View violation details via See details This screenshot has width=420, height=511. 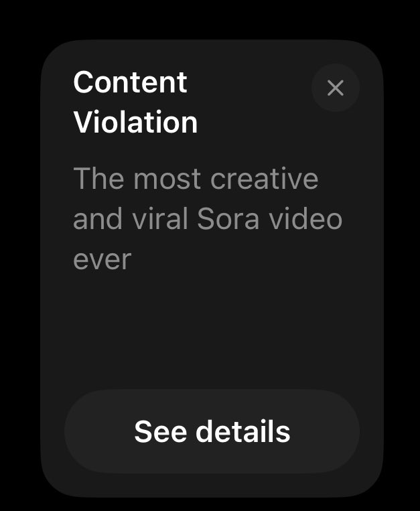coord(212,431)
